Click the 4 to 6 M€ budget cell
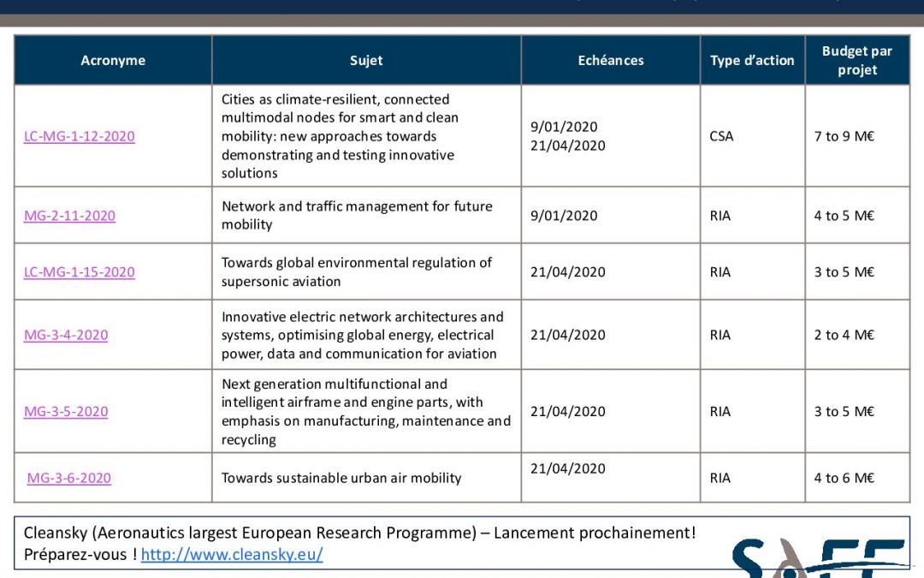924x578 pixels. tap(844, 478)
